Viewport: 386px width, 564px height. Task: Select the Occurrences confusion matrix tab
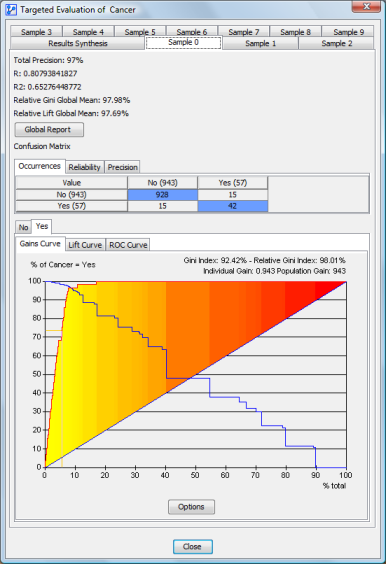pos(40,167)
